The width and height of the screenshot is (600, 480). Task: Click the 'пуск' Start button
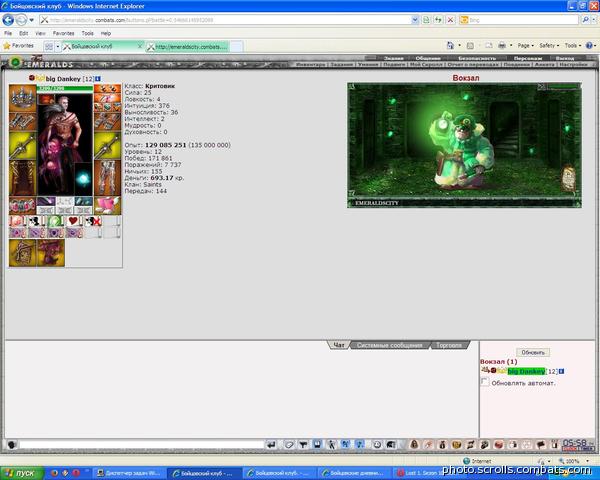click(22, 473)
